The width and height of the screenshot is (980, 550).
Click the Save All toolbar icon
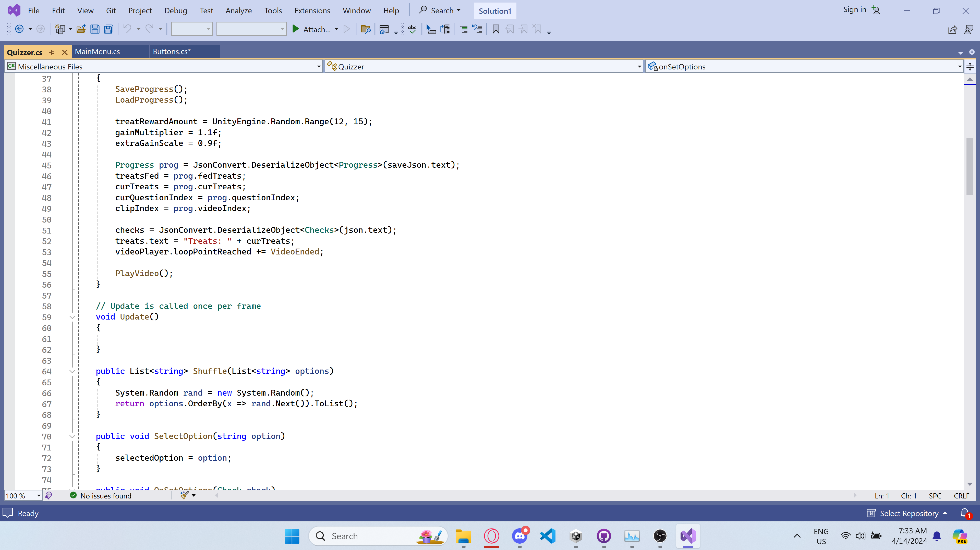coord(109,29)
